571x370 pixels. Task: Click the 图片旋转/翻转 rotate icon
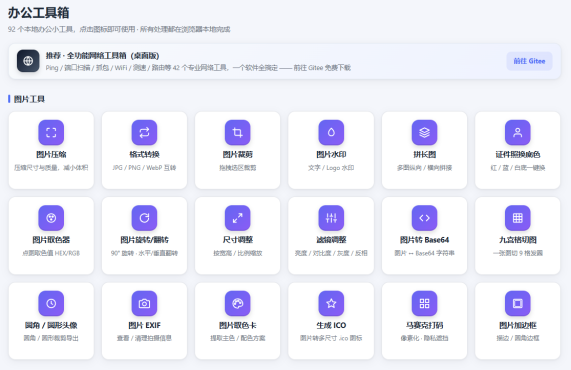144,218
